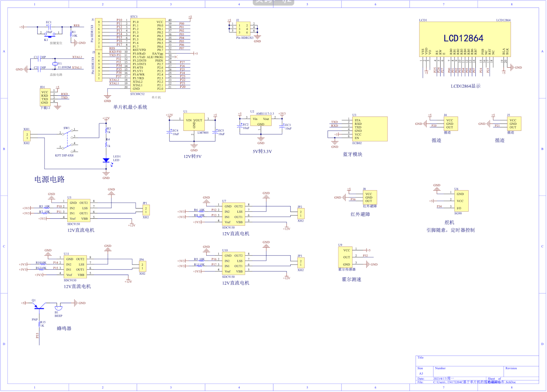Click the '蜂鸣器' label

pyautogui.click(x=64, y=329)
